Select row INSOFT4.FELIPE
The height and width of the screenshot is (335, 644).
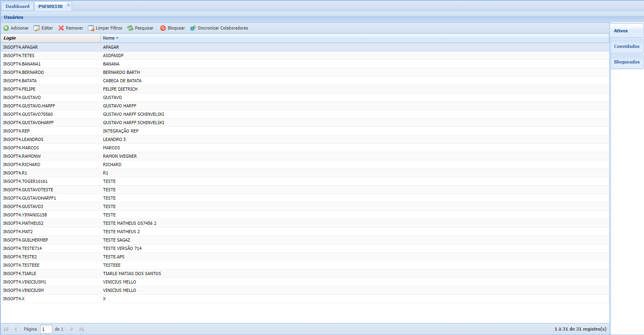pos(305,89)
